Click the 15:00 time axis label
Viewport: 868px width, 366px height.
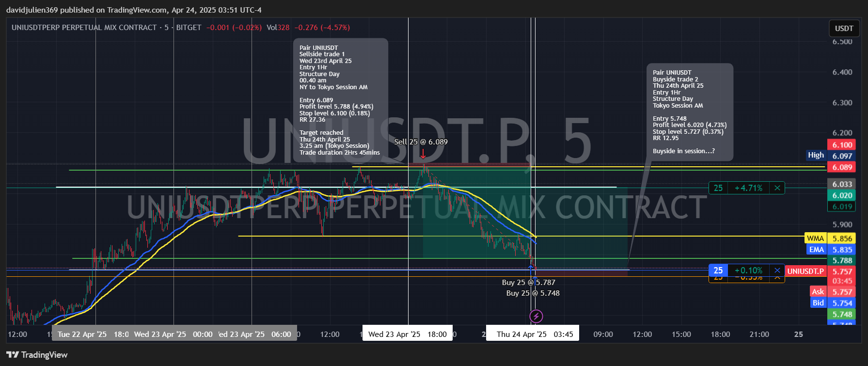(681, 334)
